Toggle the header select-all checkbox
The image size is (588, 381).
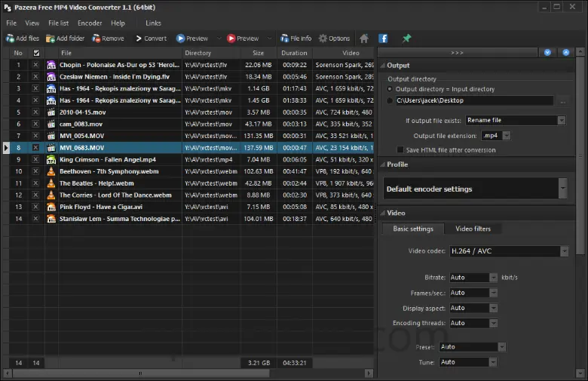pos(36,53)
